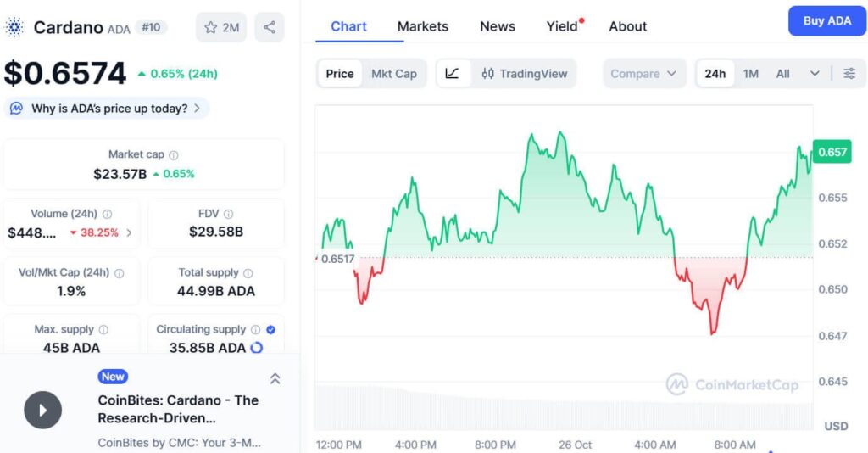Viewport: 868px width, 453px height.
Task: Click the share icon beside the watchlist
Action: (270, 27)
